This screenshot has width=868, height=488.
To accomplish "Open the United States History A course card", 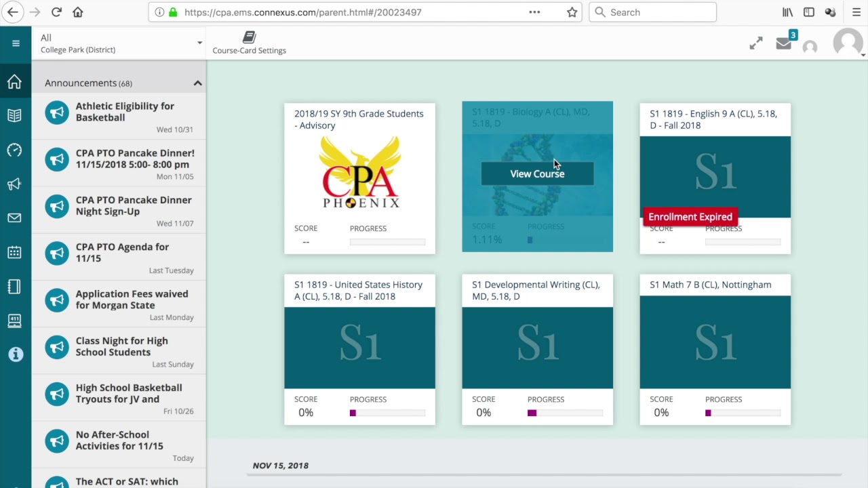I will tap(359, 350).
